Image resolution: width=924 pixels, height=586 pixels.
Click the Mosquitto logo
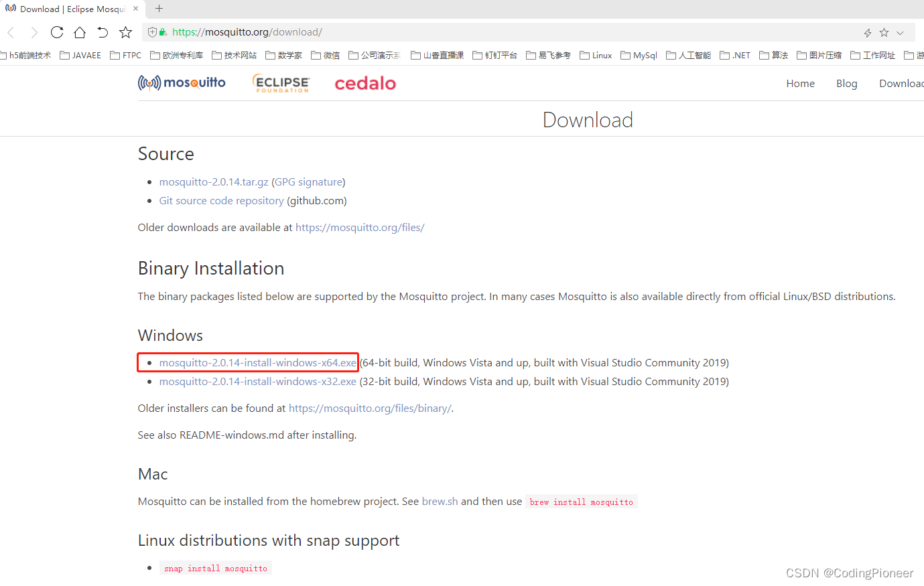click(x=182, y=82)
